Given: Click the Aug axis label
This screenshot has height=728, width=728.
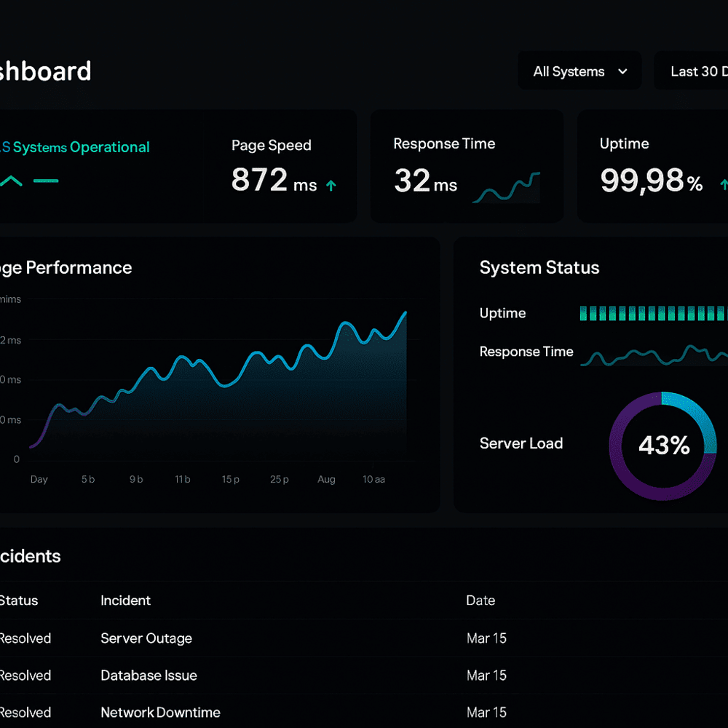Looking at the screenshot, I should pyautogui.click(x=326, y=479).
